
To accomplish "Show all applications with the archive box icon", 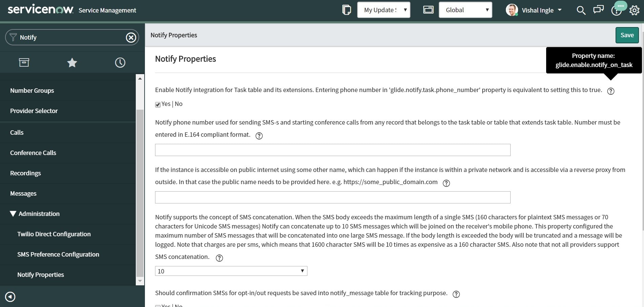I will (x=24, y=63).
